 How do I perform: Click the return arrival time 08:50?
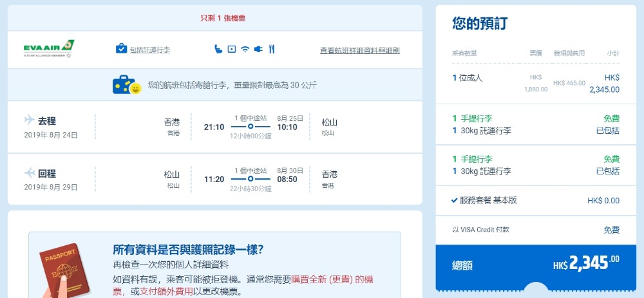pos(287,180)
